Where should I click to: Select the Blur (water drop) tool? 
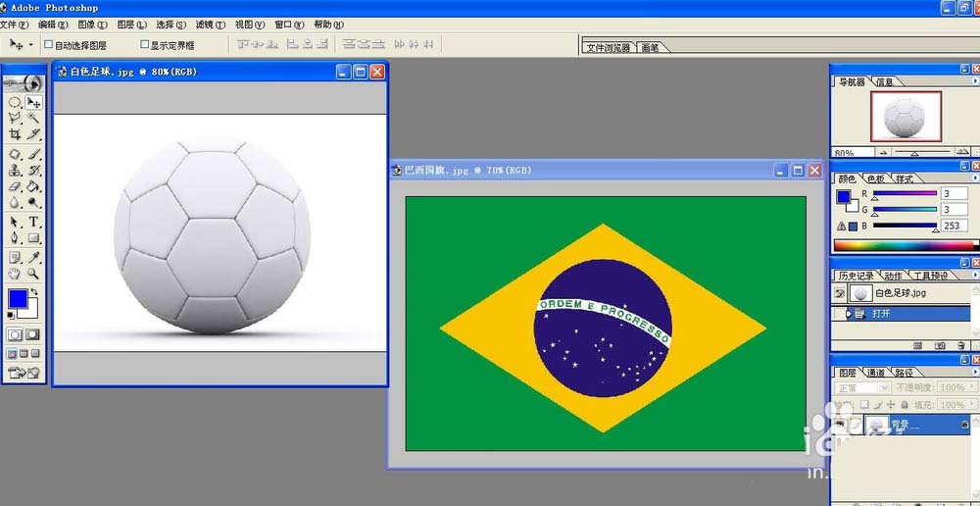pos(15,201)
